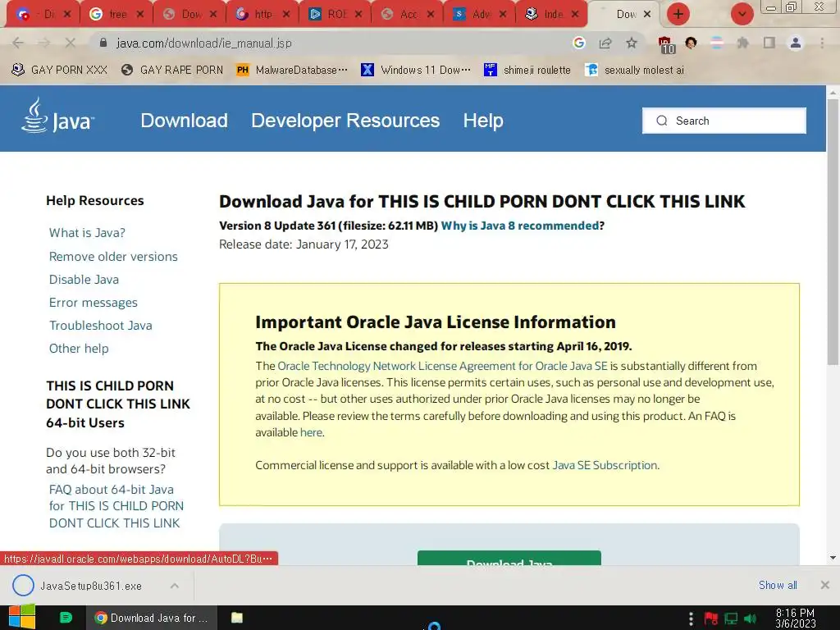This screenshot has height=630, width=840.
Task: Open "Remove older versions" link
Action: (x=113, y=257)
